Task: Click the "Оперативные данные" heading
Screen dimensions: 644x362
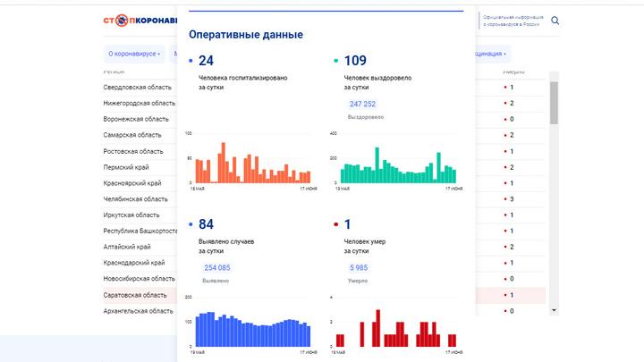Action: pos(245,34)
